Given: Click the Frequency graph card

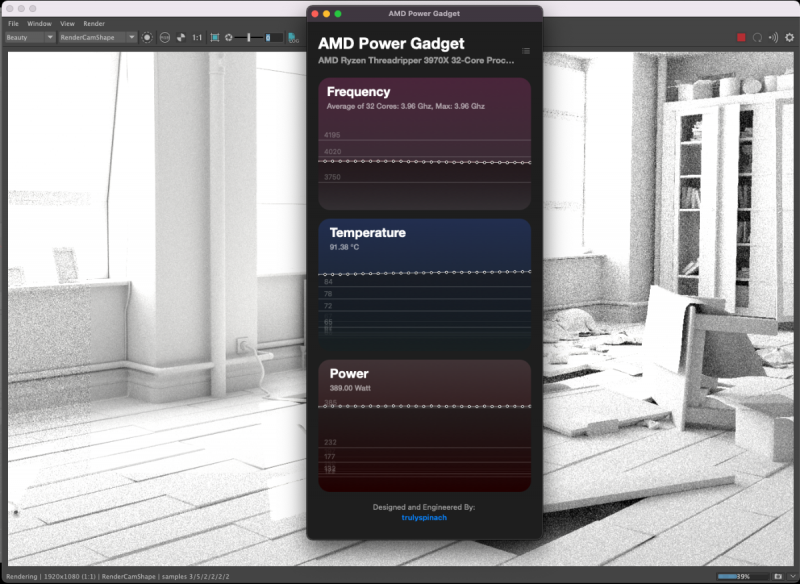Looking at the screenshot, I should tap(424, 144).
